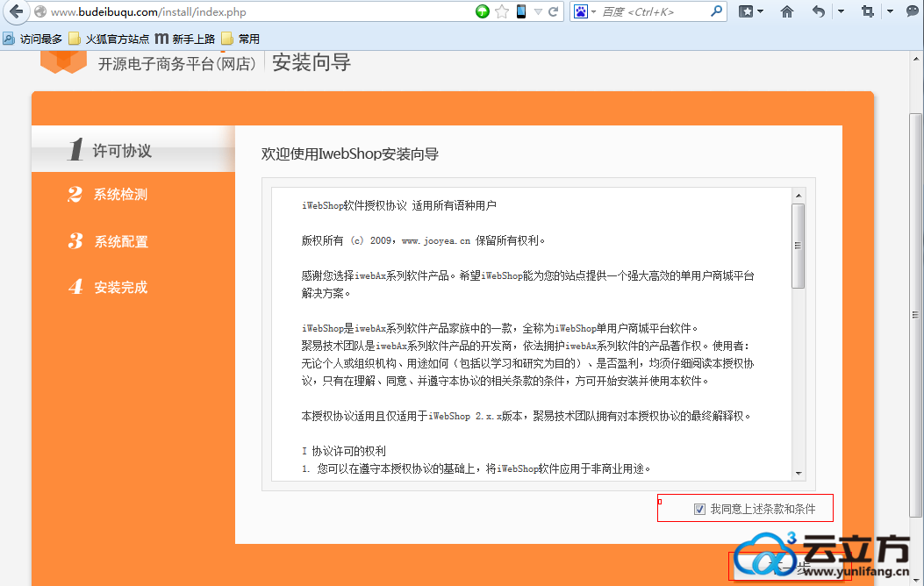Screen dimensions: 924x586
Task: Open the search engine selector dropdown arrow
Action: click(x=593, y=11)
